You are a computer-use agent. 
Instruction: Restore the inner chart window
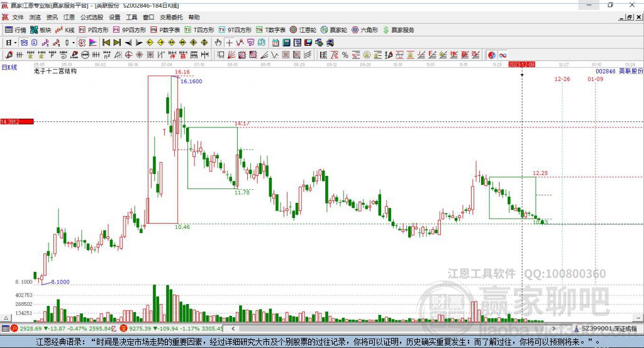click(x=630, y=17)
